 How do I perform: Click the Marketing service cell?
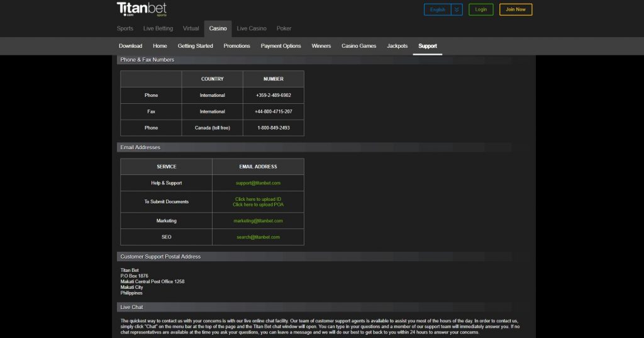tap(166, 221)
